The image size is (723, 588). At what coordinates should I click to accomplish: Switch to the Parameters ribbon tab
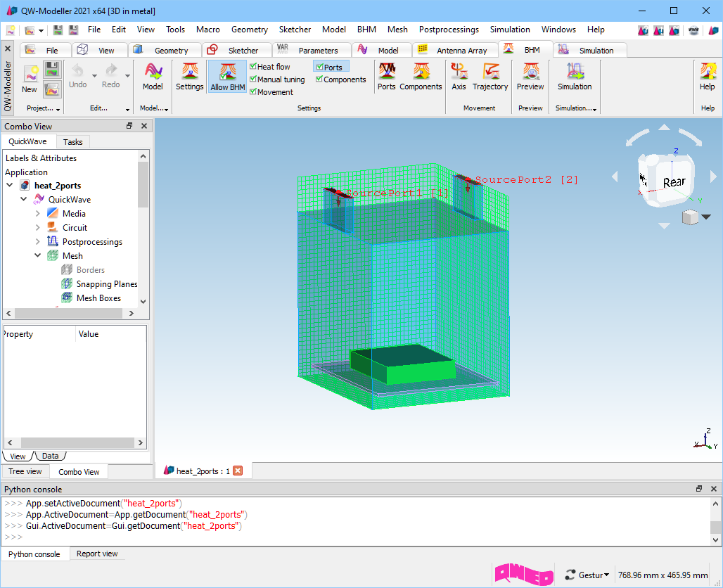click(312, 50)
